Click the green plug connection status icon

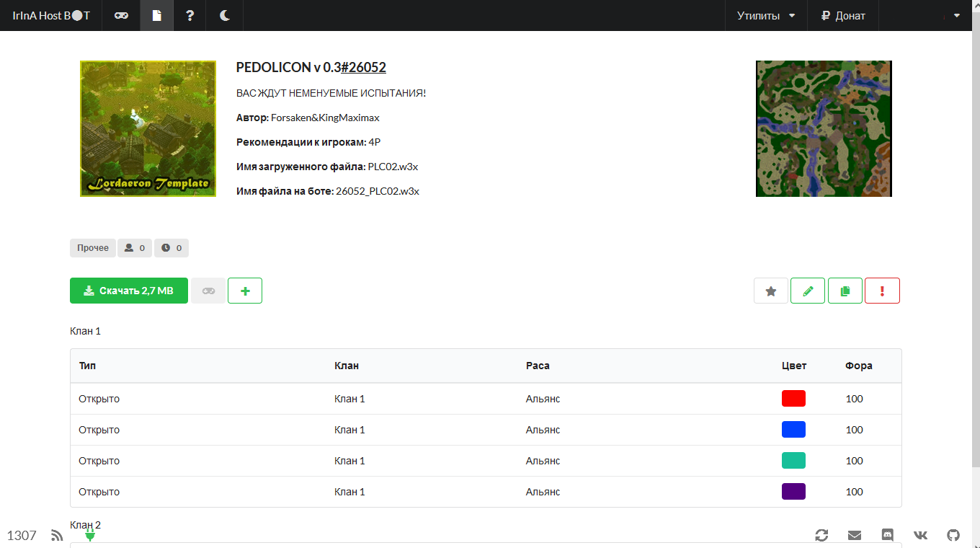pyautogui.click(x=90, y=535)
